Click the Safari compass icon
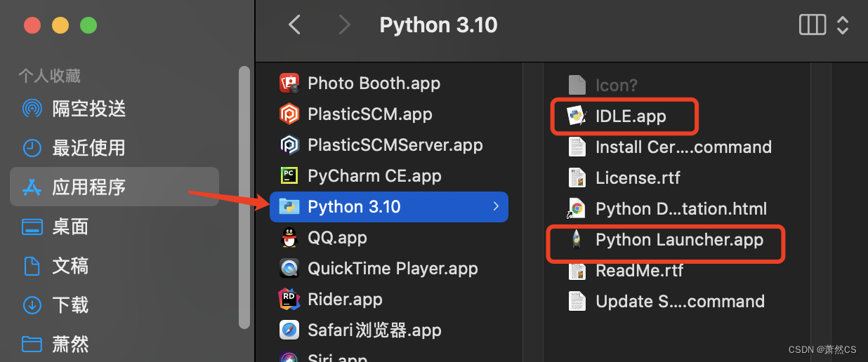 point(289,330)
